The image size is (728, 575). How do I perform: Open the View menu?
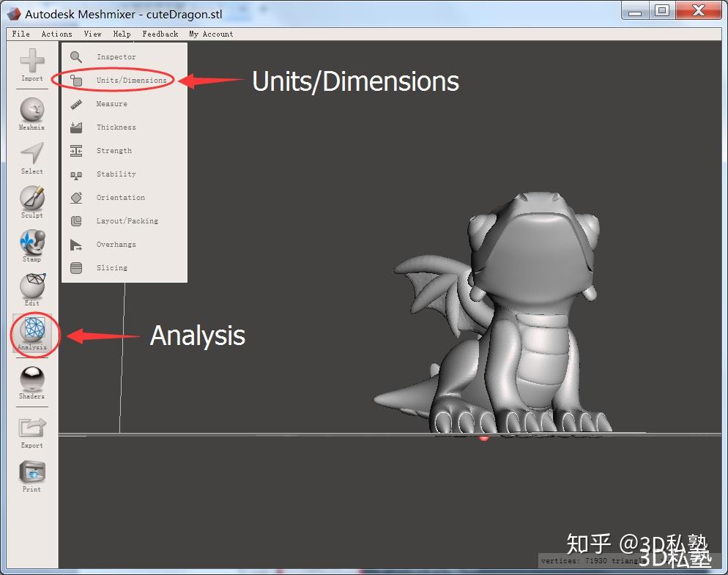(93, 34)
